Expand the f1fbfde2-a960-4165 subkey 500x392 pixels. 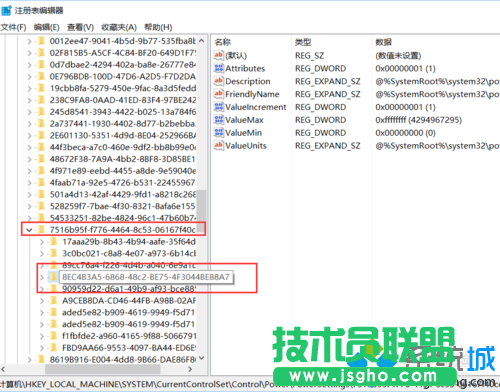(x=42, y=336)
